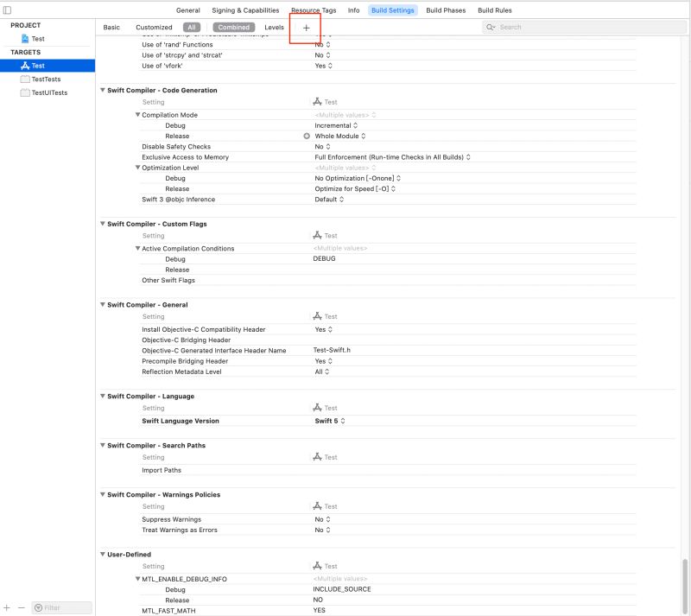Toggle the Customized settings filter
This screenshot has height=616, width=691.
point(154,27)
